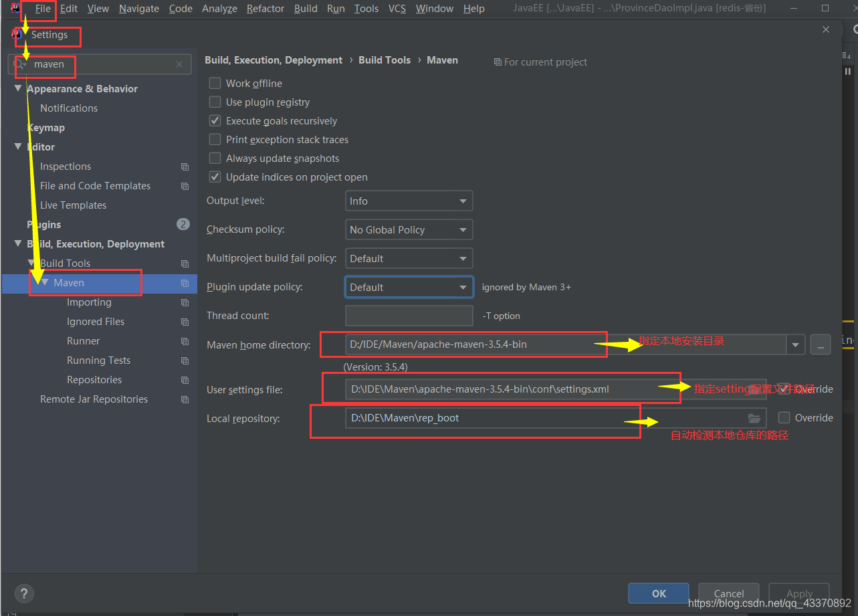Collapse the Editor section
Image resolution: width=858 pixels, height=616 pixels.
[x=18, y=146]
